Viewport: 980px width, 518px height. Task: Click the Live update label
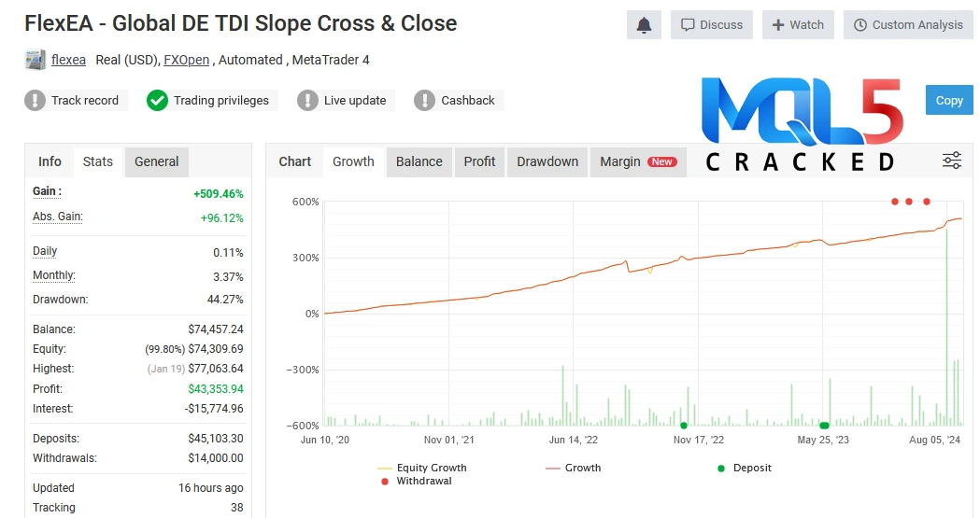click(355, 101)
